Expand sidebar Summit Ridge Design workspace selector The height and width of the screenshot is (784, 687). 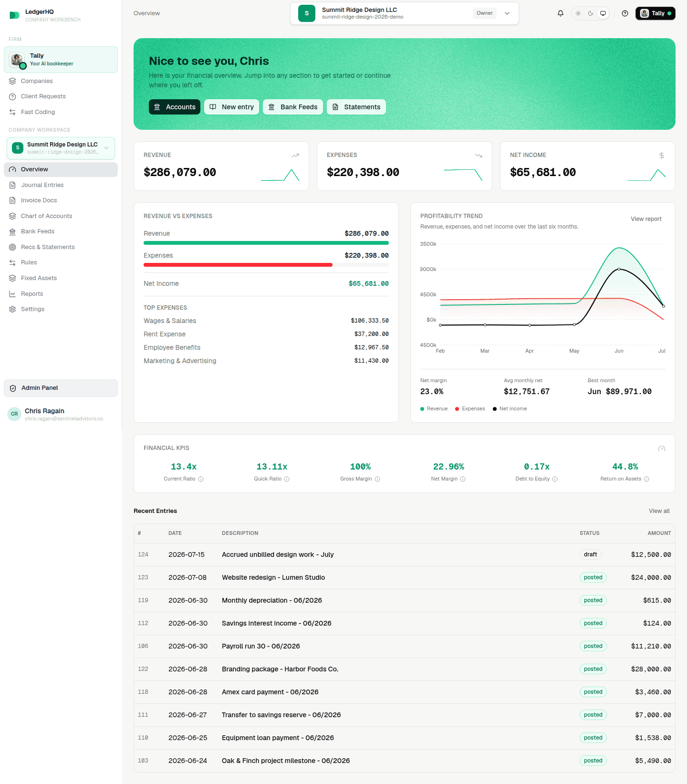coord(61,148)
